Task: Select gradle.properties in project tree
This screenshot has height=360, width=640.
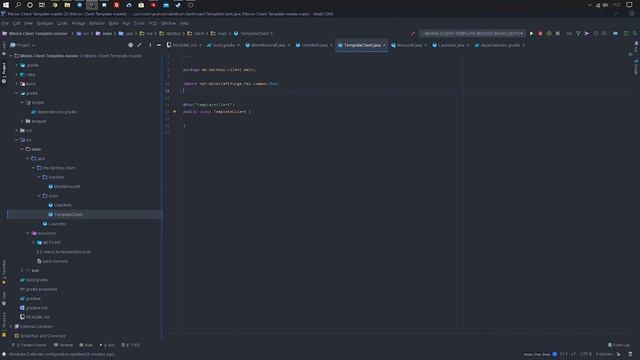Action: pyautogui.click(x=41, y=289)
